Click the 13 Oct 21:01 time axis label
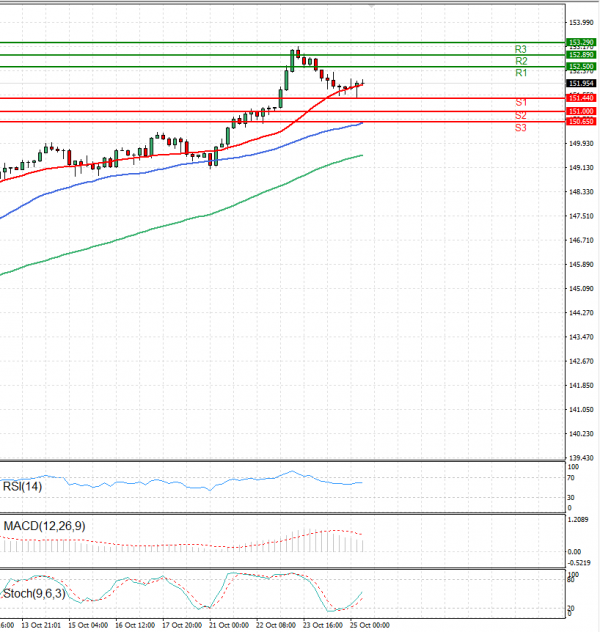Image resolution: width=600 pixels, height=632 pixels. (x=41, y=625)
